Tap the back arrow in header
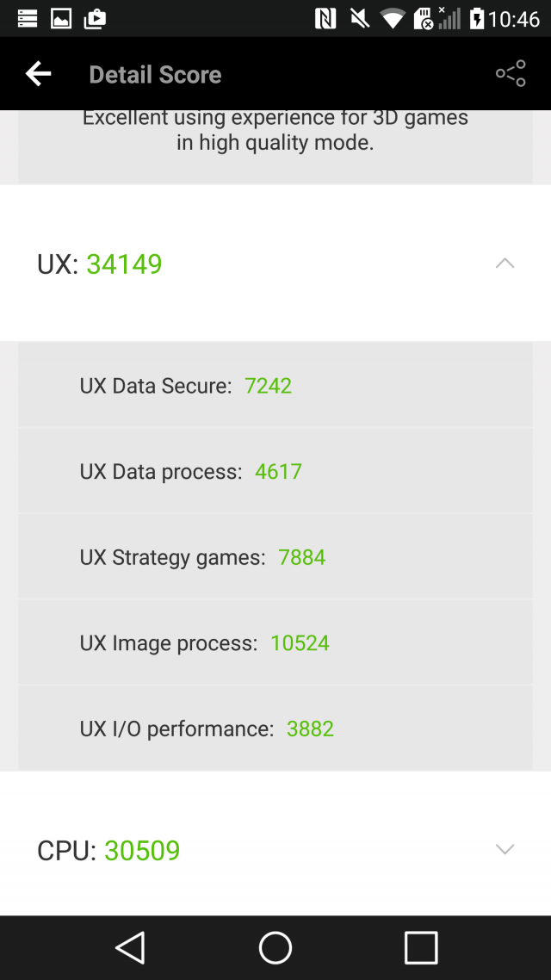 pos(39,74)
